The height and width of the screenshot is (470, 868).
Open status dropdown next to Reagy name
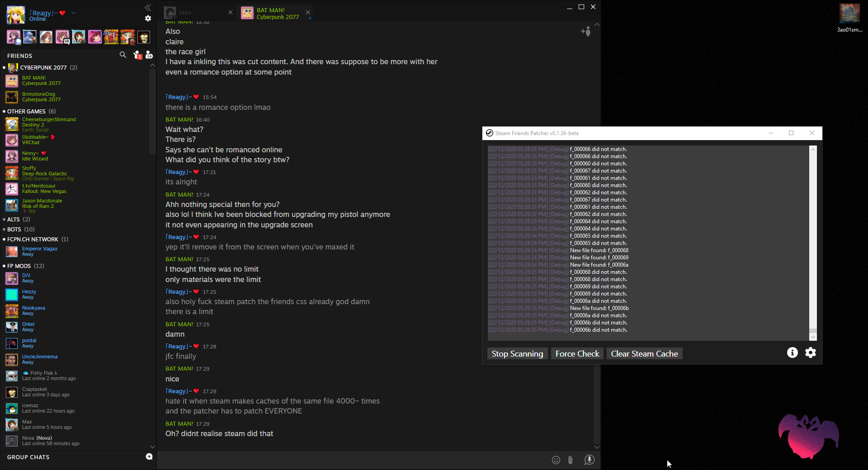point(74,13)
